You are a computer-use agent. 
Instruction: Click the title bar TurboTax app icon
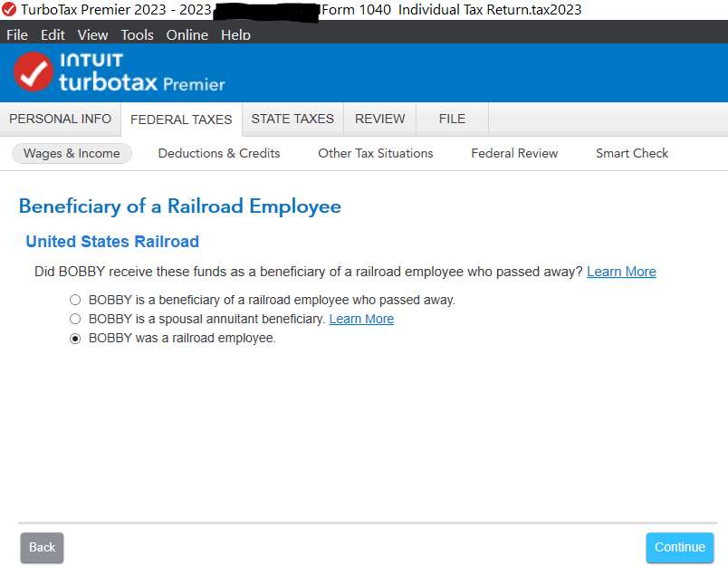[10, 10]
